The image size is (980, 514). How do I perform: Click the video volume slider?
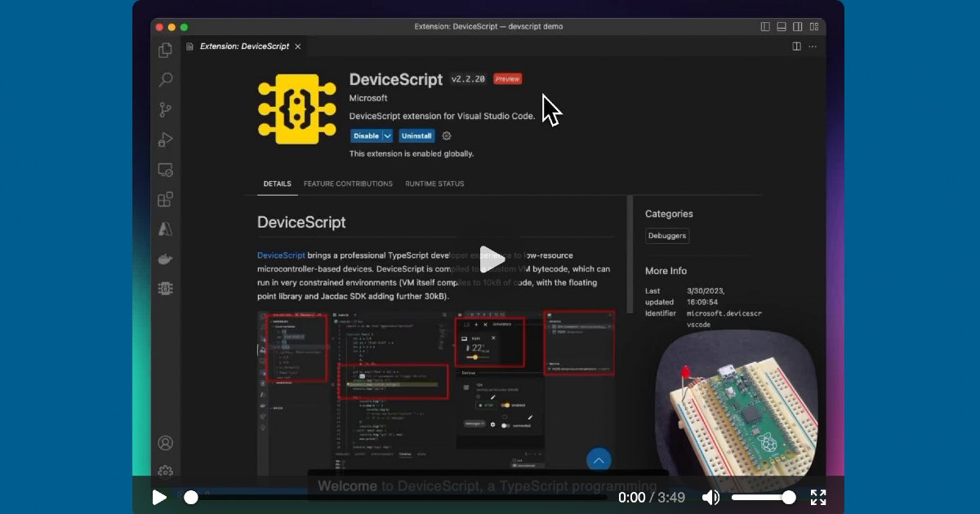pos(764,497)
